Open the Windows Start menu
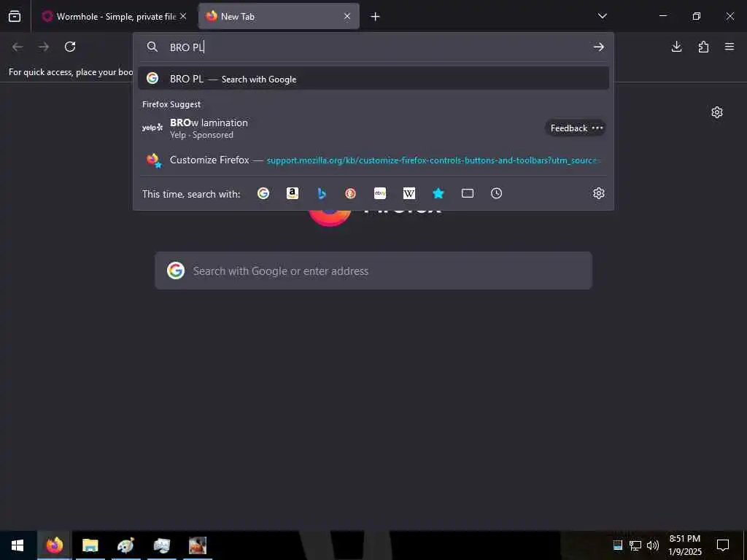Screen dimensions: 747x560 (18, 545)
